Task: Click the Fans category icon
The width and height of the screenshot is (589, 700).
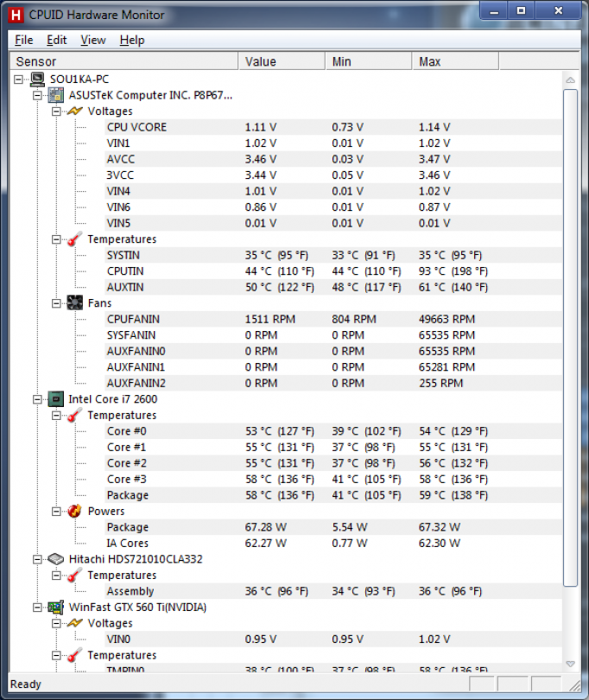Action: point(75,303)
